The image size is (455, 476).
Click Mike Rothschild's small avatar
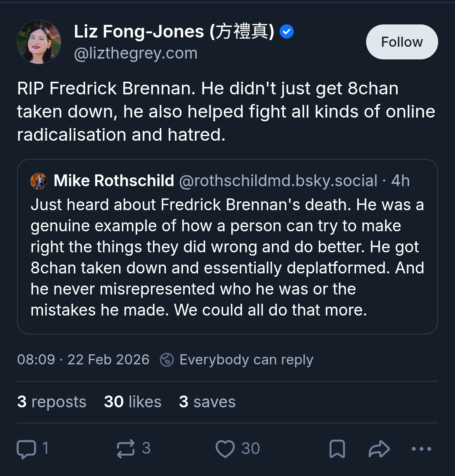tap(39, 181)
